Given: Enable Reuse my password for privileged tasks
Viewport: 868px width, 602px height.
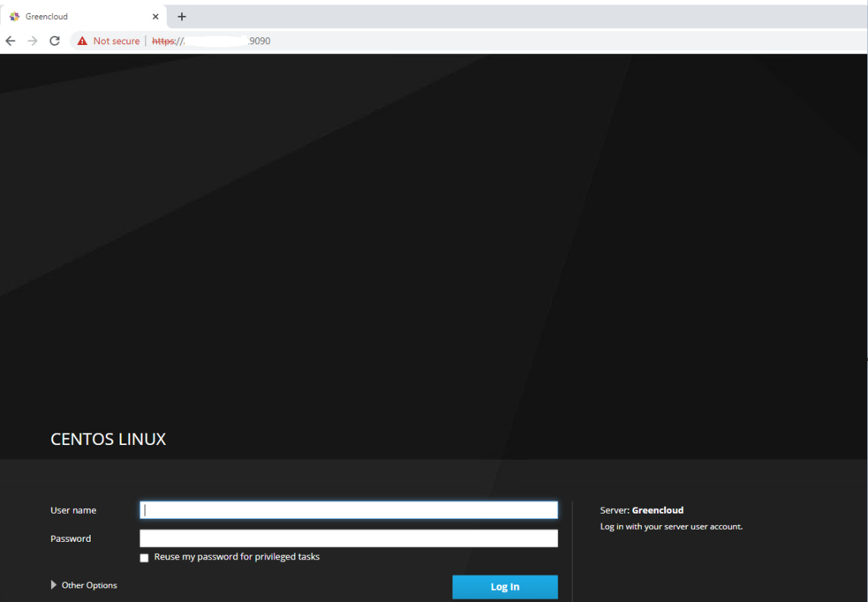Looking at the screenshot, I should coord(145,558).
